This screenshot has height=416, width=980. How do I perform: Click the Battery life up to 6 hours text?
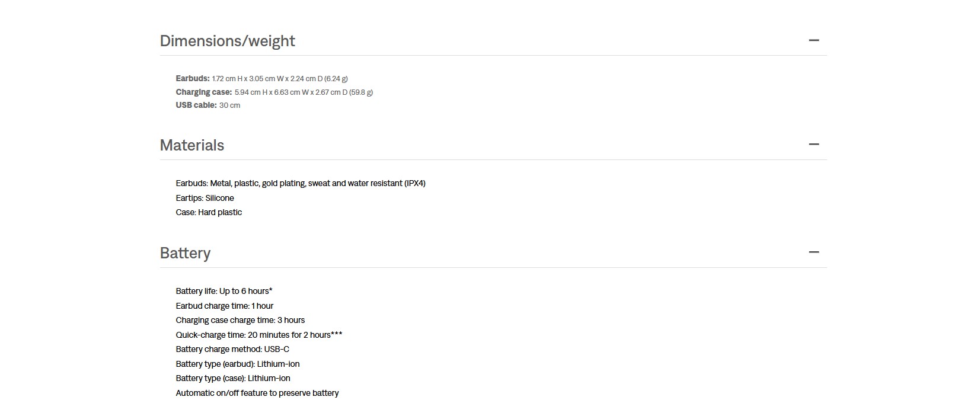click(224, 291)
